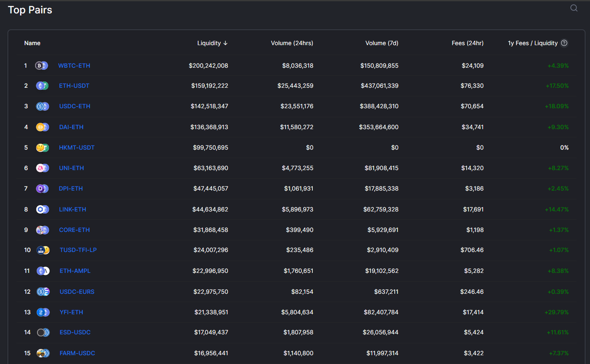Click the USDC-ETH token pair icon
This screenshot has height=364, width=590.
pyautogui.click(x=43, y=106)
